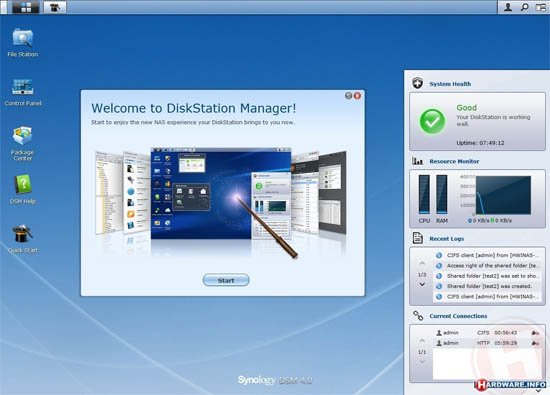550x395 pixels.
Task: Select the 'Shared folder [test2] was created' log
Action: click(x=487, y=286)
